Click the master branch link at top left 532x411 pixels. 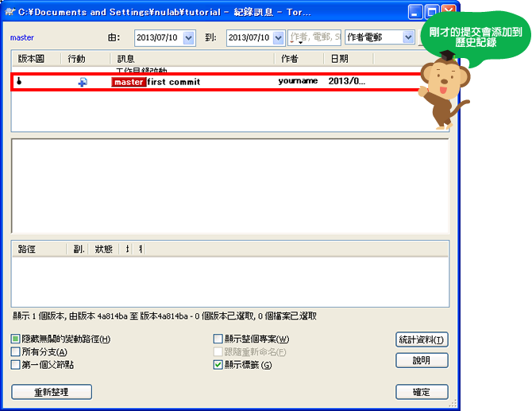(22, 38)
